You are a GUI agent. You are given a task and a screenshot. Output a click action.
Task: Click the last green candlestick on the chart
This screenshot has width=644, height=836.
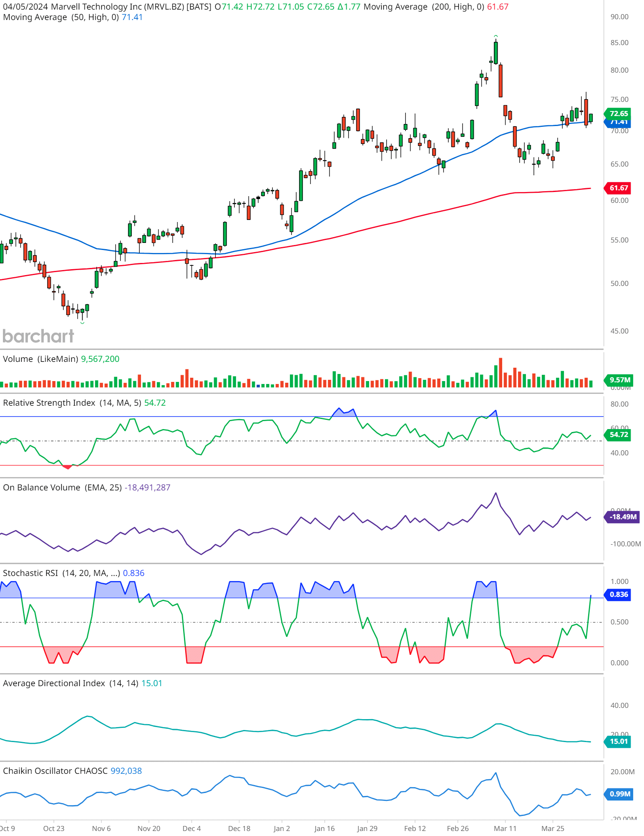(591, 118)
